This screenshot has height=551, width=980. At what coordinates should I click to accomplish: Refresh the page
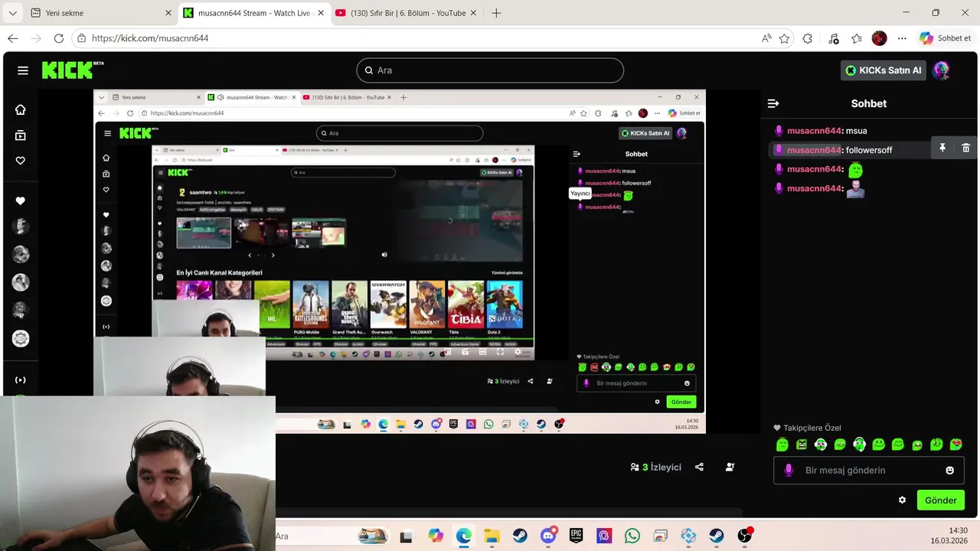59,38
